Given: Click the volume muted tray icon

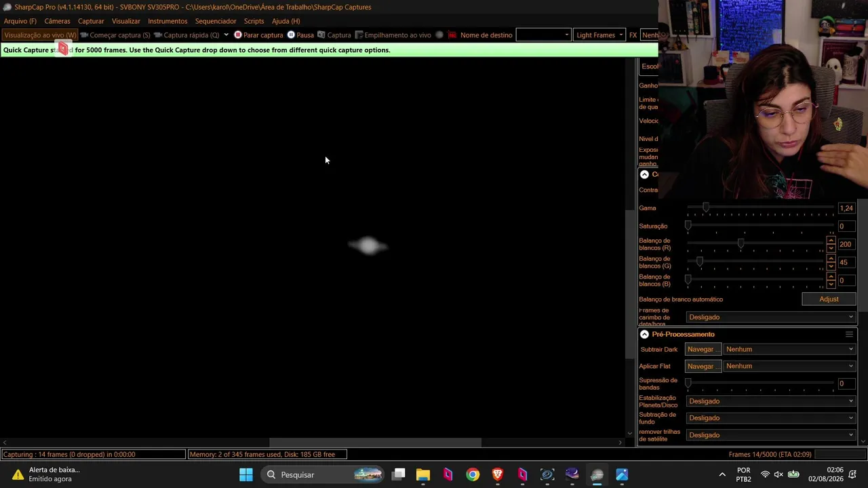Looking at the screenshot, I should (x=779, y=474).
